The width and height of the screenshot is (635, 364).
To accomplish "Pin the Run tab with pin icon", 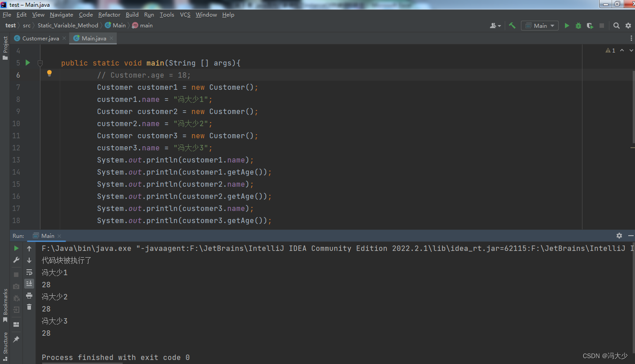I will point(16,339).
